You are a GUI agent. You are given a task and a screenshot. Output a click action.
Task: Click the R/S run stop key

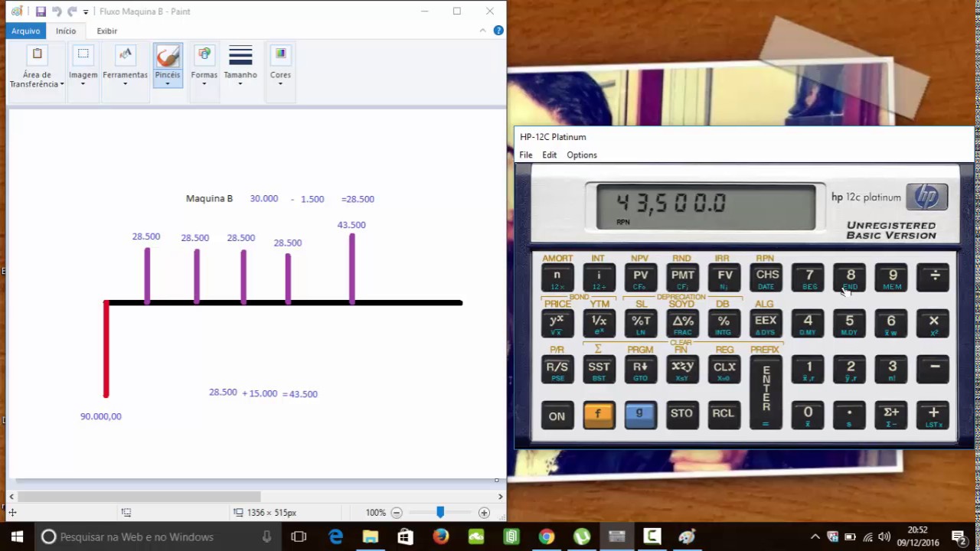557,370
